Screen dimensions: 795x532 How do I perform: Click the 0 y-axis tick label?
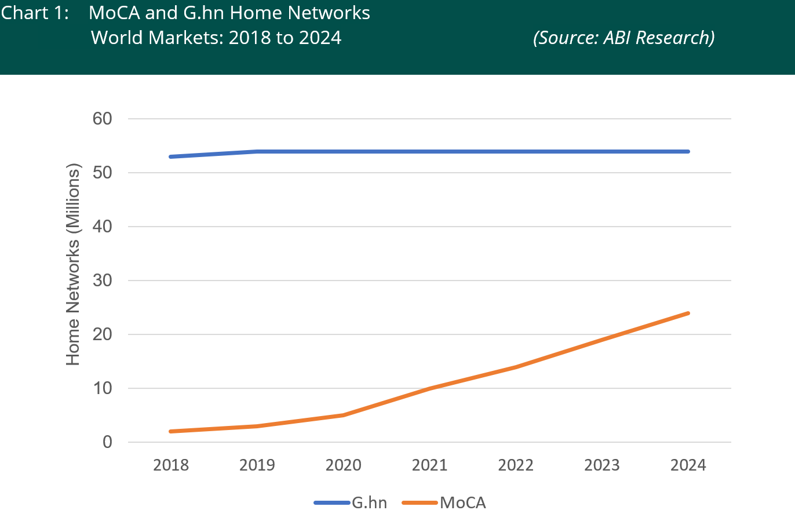coord(107,442)
